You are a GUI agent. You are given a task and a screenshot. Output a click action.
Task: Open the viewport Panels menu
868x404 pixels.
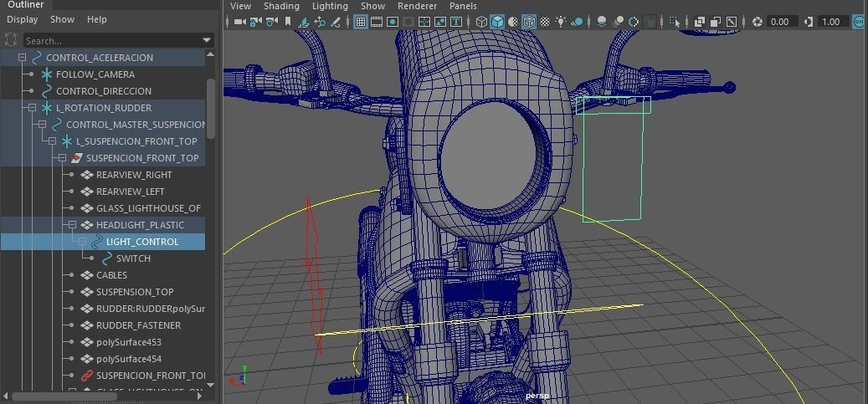(x=463, y=6)
